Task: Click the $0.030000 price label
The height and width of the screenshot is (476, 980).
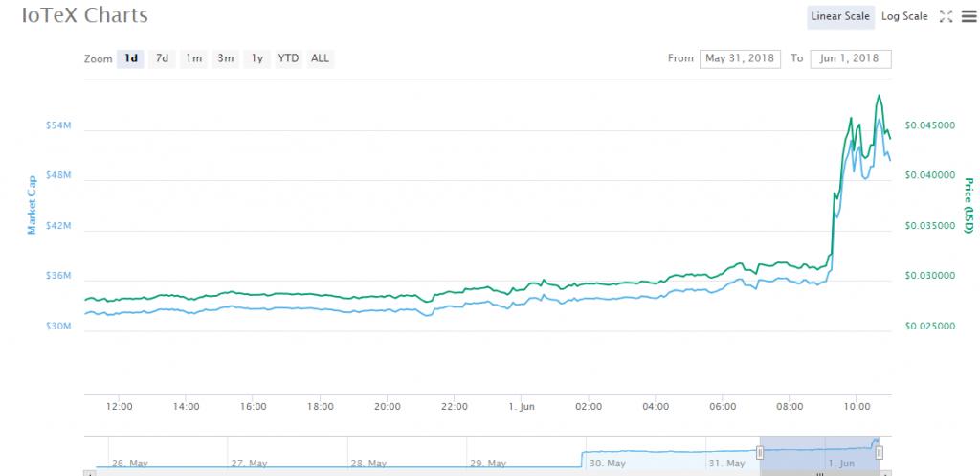Action: [x=930, y=276]
